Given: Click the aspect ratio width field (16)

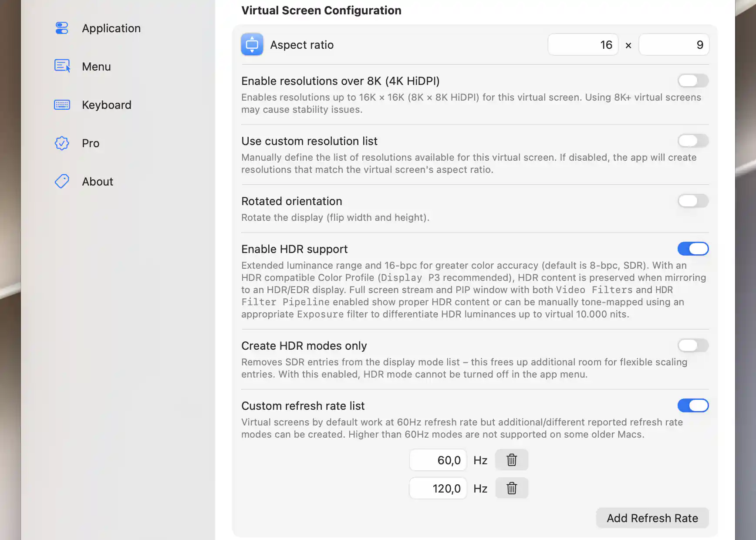Looking at the screenshot, I should [x=583, y=44].
